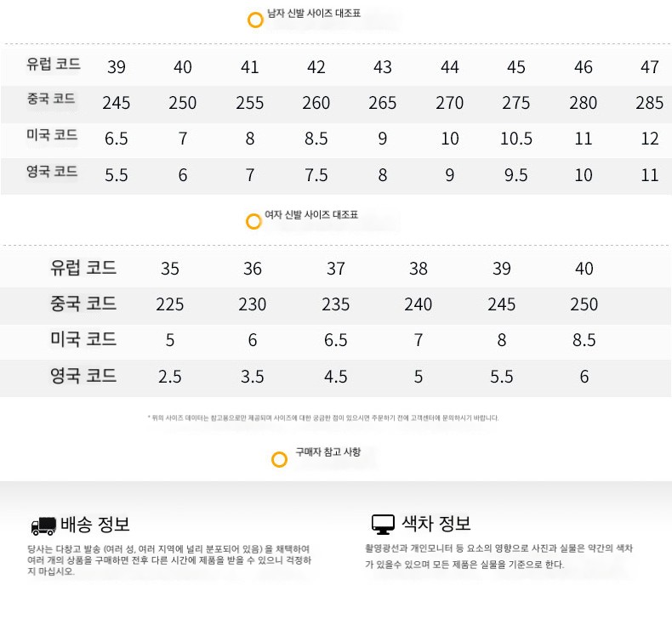Click the men's table 유럽 코드 row label
The image size is (672, 619).
(x=54, y=65)
